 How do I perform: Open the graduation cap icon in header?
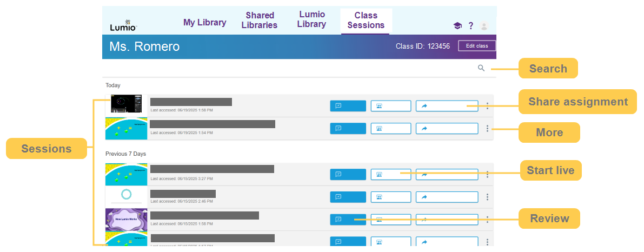point(457,25)
